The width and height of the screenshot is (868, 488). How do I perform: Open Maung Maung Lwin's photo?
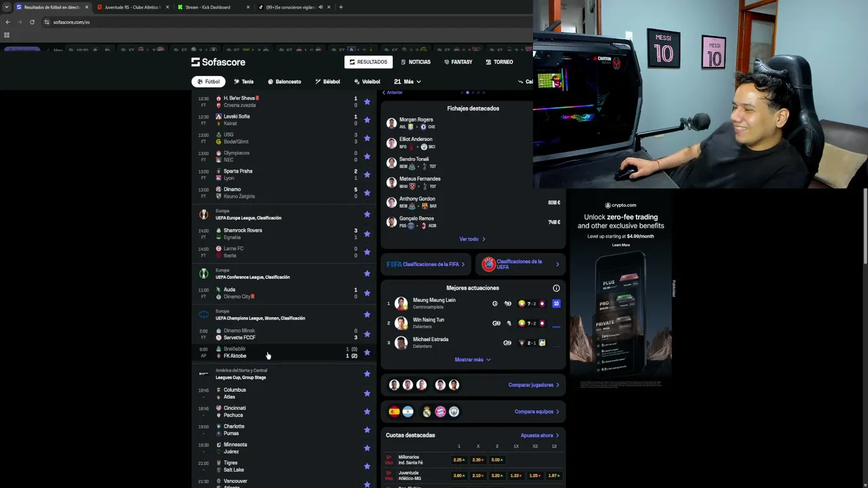point(401,304)
